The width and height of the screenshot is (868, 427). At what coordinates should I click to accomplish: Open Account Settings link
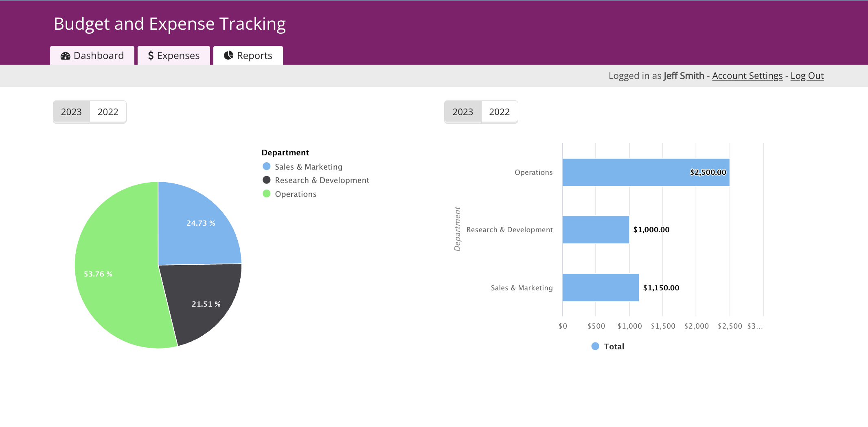(x=747, y=76)
